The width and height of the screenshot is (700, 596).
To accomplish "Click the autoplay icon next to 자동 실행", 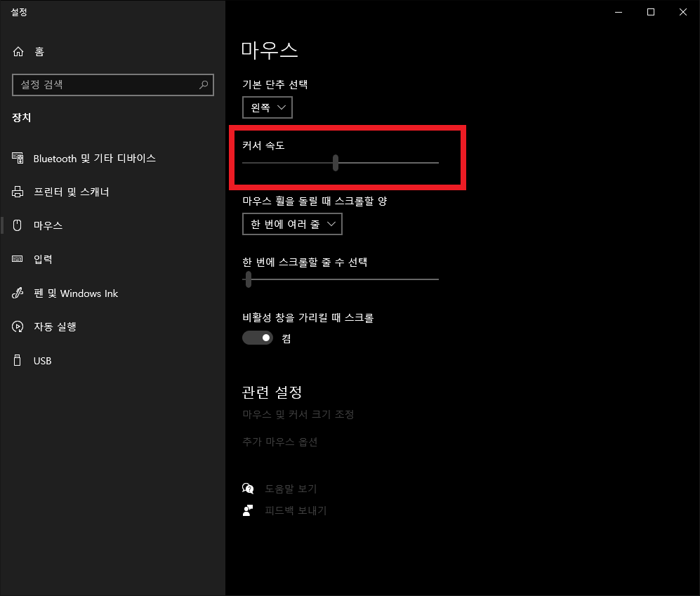I will (x=18, y=327).
